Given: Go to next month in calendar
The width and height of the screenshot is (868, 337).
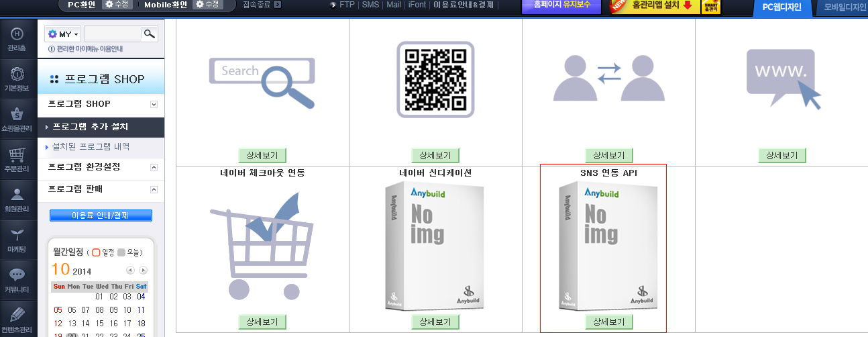Looking at the screenshot, I should tap(143, 271).
